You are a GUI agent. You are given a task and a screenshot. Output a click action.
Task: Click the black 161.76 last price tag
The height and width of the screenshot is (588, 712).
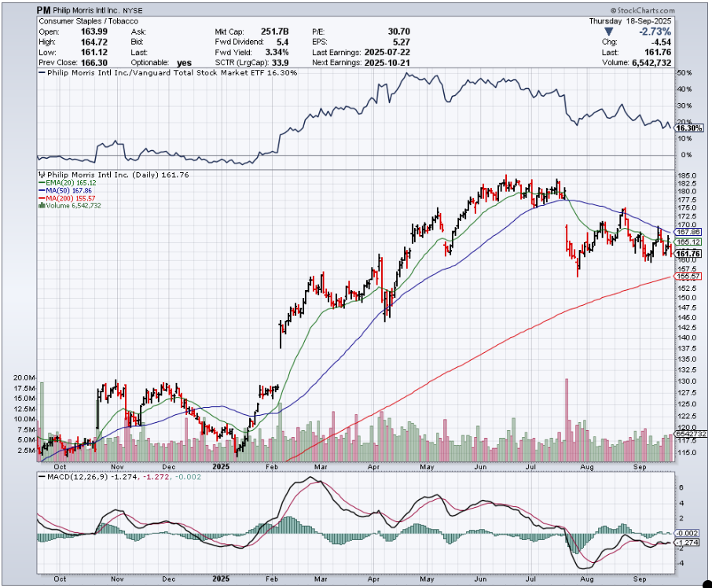(688, 254)
